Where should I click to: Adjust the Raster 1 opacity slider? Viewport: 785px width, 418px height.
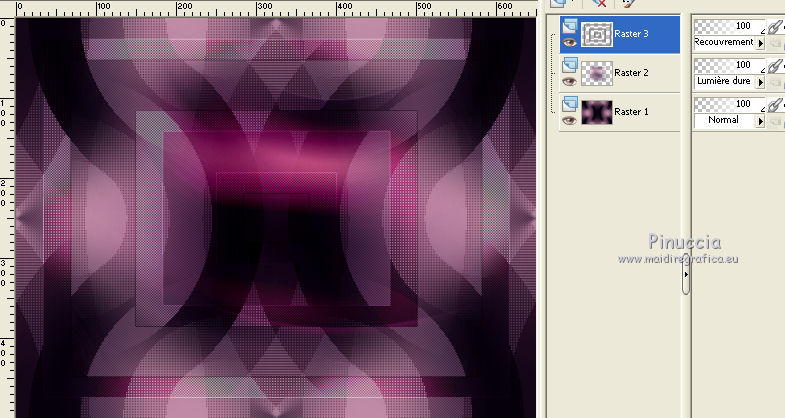[729, 104]
